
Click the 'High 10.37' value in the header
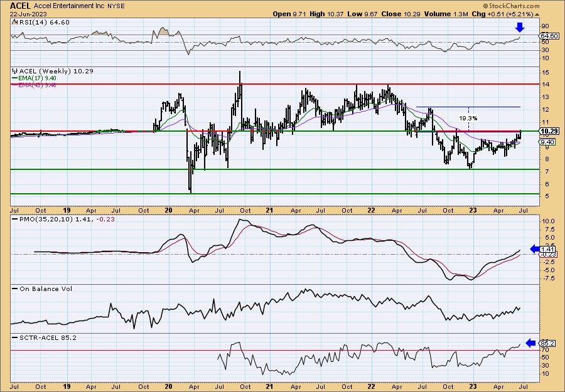326,14
